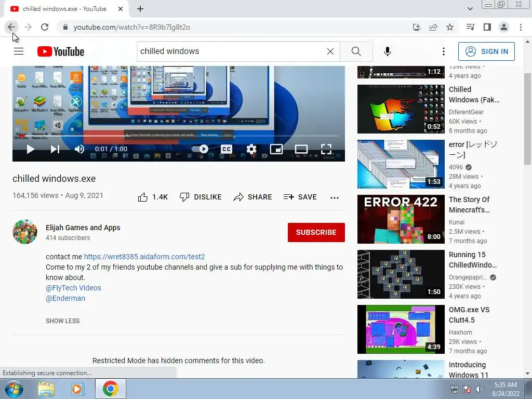The image size is (532, 399).
Task: Click the DISLIKE button
Action: [x=201, y=197]
